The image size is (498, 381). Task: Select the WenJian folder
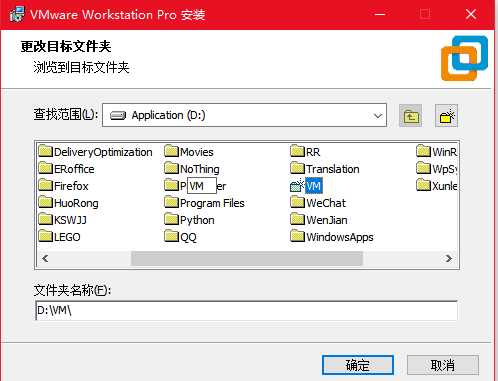319,220
